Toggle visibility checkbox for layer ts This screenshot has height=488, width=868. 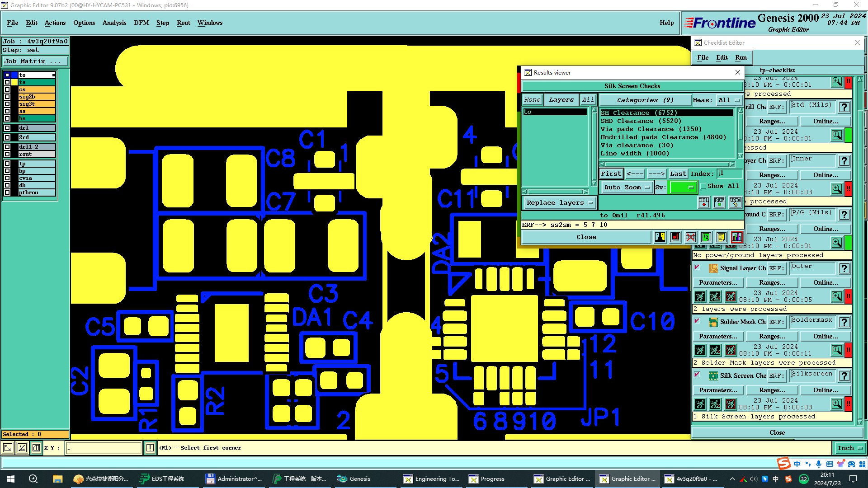point(7,82)
